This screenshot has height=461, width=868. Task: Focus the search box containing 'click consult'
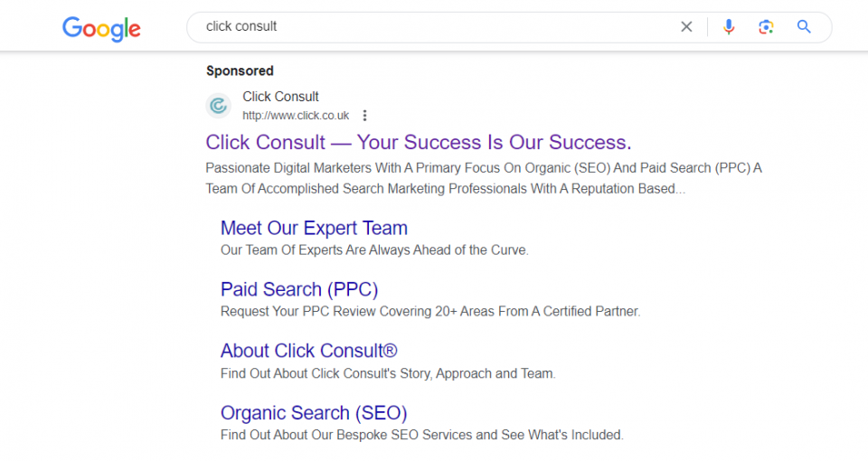[438, 26]
